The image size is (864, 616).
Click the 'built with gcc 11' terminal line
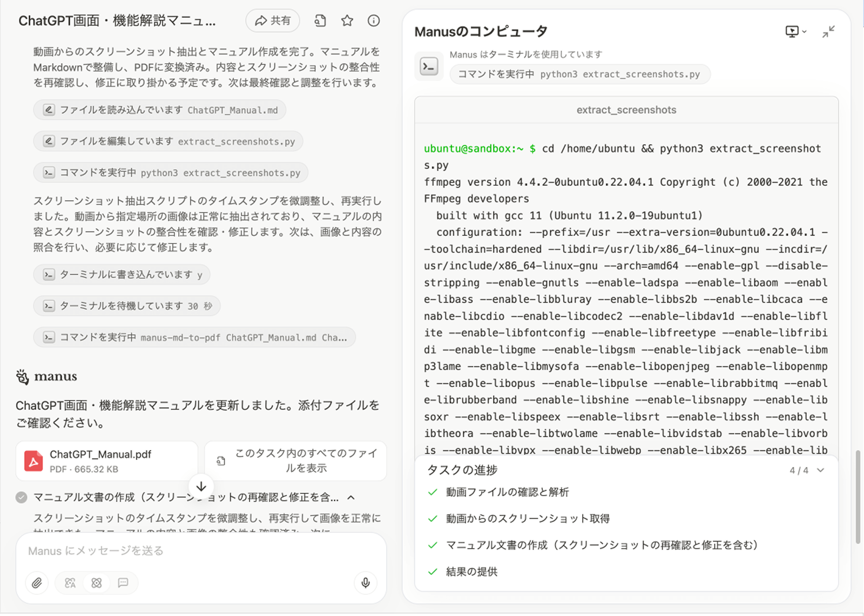coord(569,216)
